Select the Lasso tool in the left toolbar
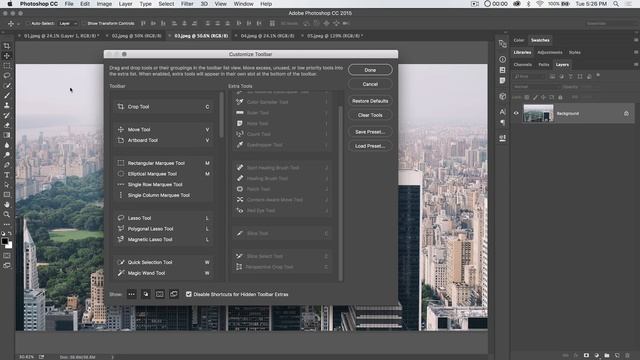The width and height of the screenshot is (640, 360). (7, 76)
